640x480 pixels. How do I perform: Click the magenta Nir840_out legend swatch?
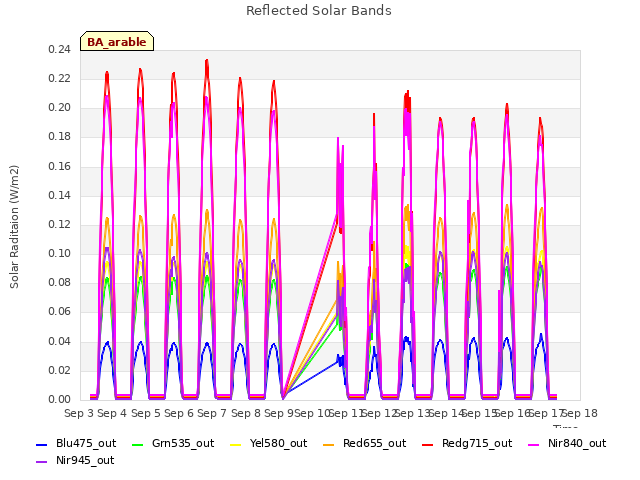533,444
